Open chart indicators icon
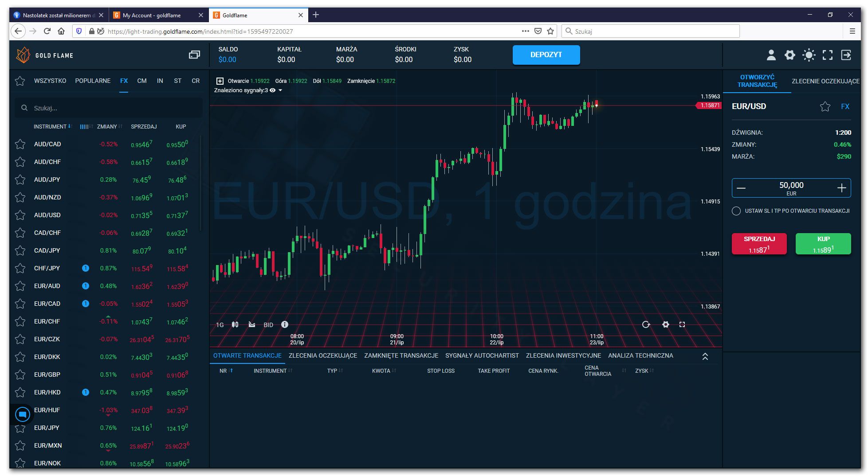This screenshot has width=868, height=476. [252, 324]
